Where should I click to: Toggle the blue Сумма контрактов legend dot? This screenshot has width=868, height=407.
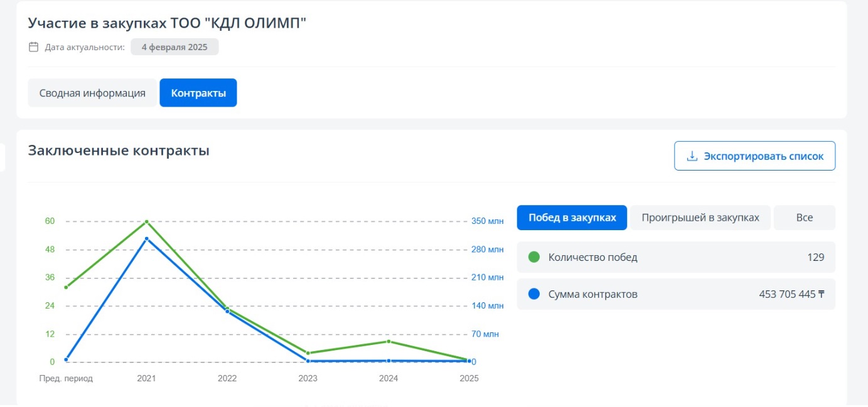[x=534, y=293]
